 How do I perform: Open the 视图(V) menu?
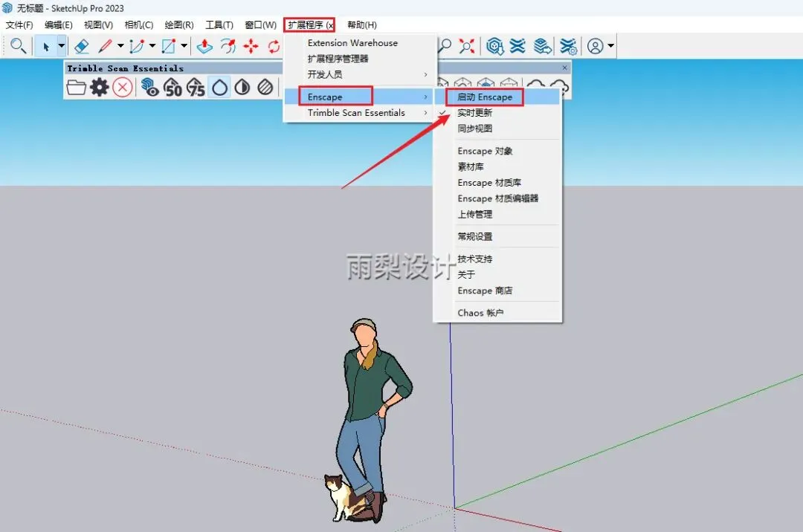[x=98, y=25]
